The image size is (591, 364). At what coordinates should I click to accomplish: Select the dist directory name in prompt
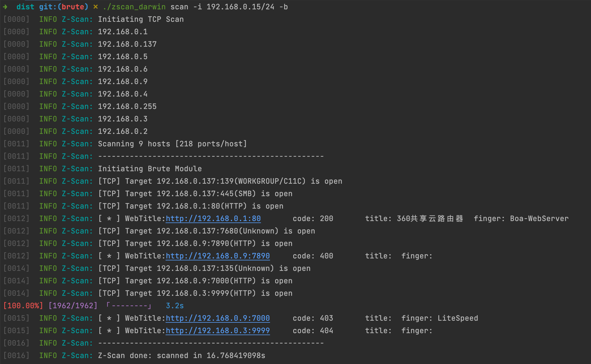point(25,7)
